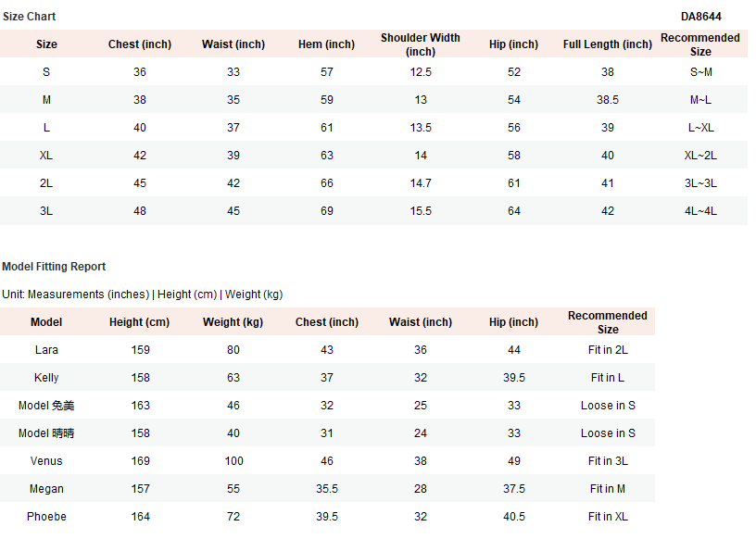Viewport: 756px width, 539px height.
Task: Select model name Megan
Action: (x=46, y=489)
